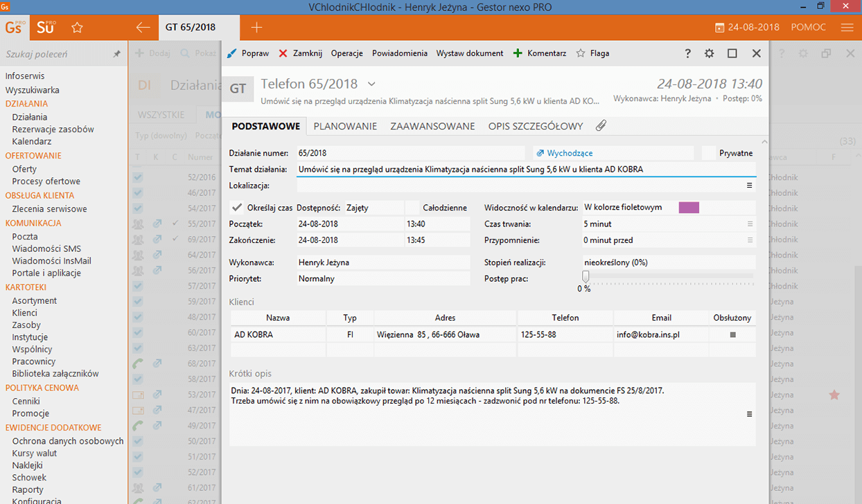This screenshot has width=862, height=504.
Task: Open the hamburger menu in the top-right corner
Action: tap(847, 28)
